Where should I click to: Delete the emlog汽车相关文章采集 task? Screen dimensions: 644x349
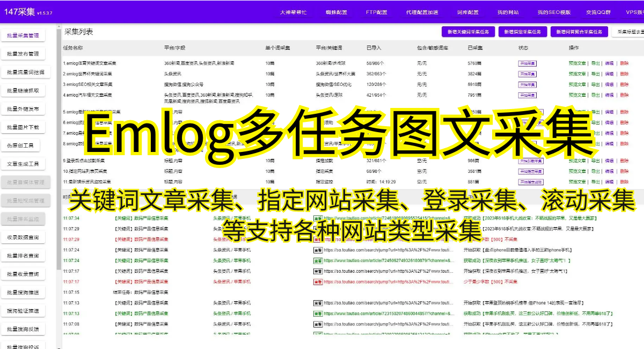pos(624,95)
